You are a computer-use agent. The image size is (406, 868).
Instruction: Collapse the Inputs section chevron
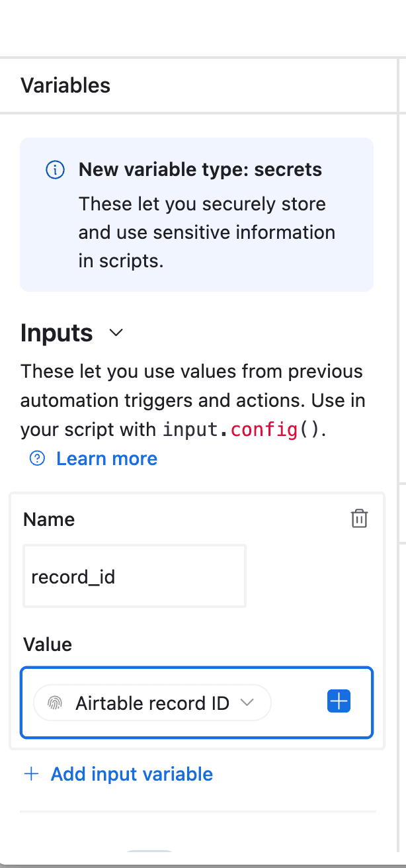116,333
